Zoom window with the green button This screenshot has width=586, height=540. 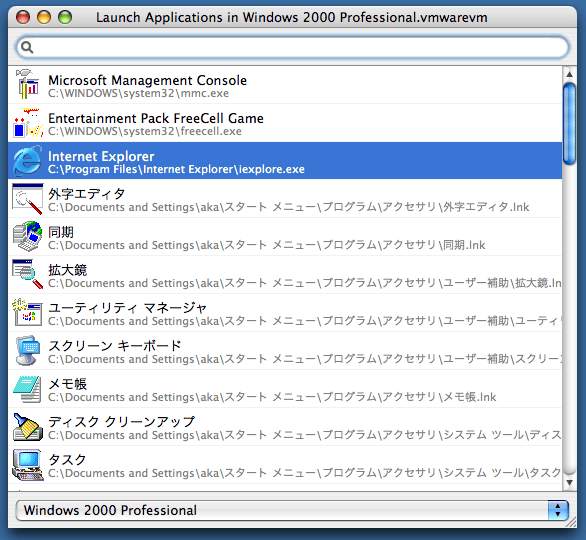tap(65, 17)
